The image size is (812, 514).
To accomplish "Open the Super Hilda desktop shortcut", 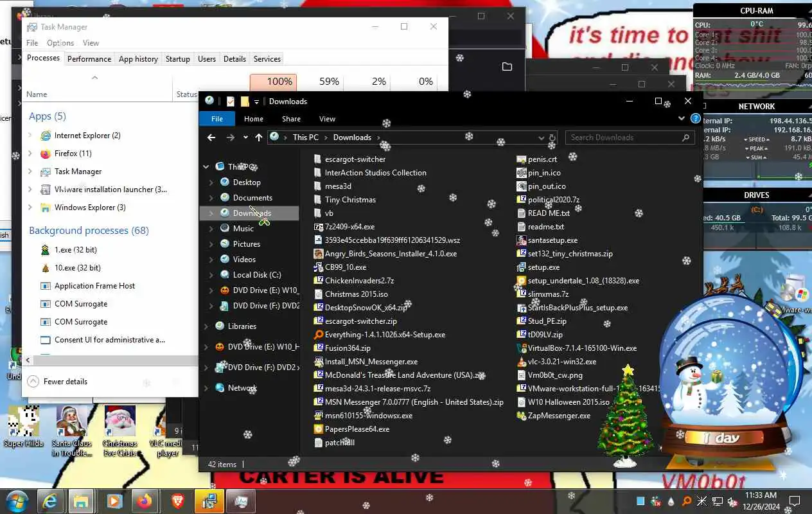I will click(24, 427).
